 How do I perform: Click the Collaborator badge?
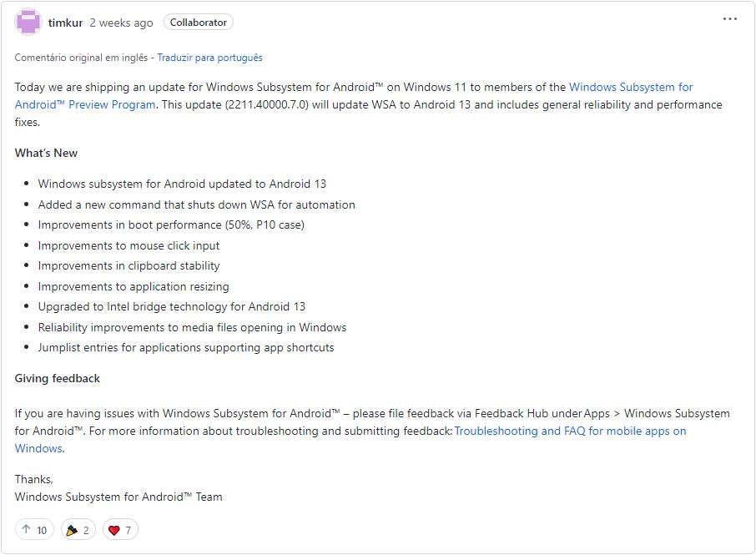click(x=198, y=23)
